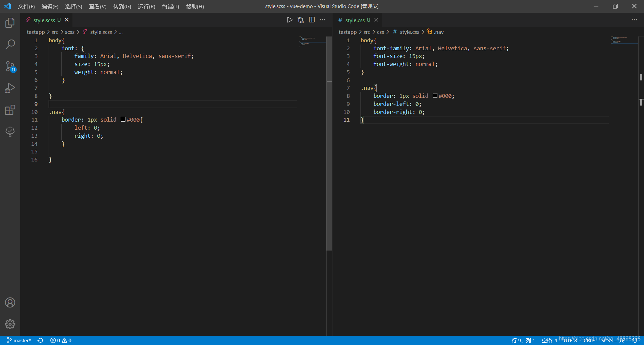Click the Accounts icon in activity bar
This screenshot has height=345, width=644.
(x=10, y=302)
